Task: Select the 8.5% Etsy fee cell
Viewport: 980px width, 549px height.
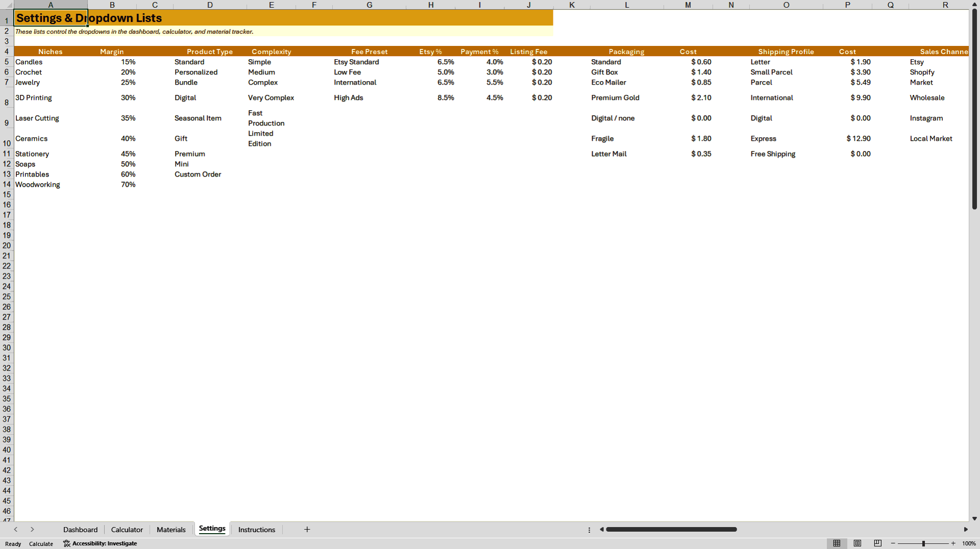Action: click(431, 97)
